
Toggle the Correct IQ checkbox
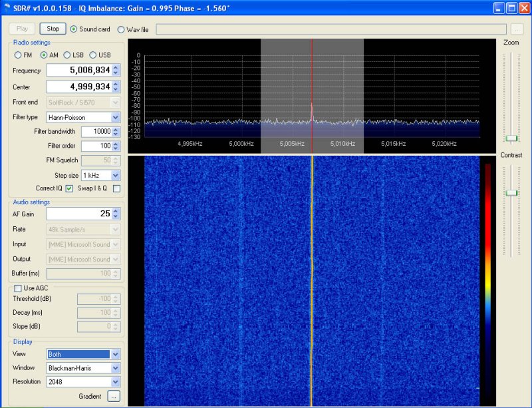coord(69,188)
